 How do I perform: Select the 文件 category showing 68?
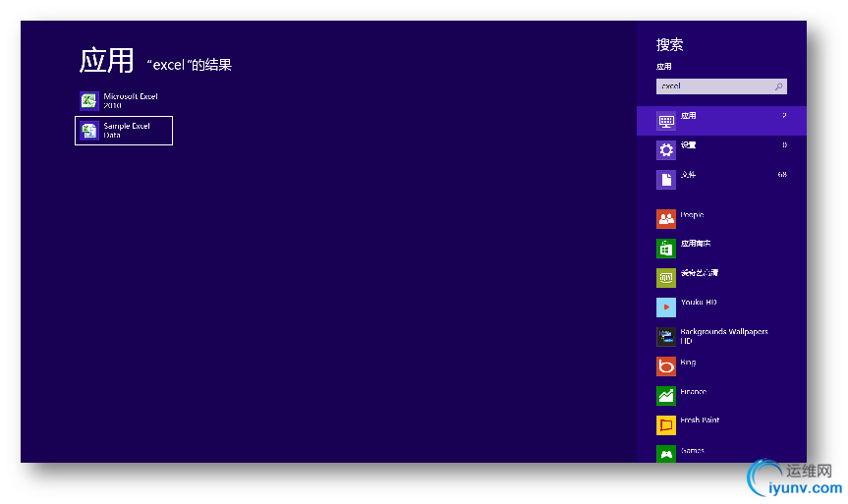(x=721, y=180)
